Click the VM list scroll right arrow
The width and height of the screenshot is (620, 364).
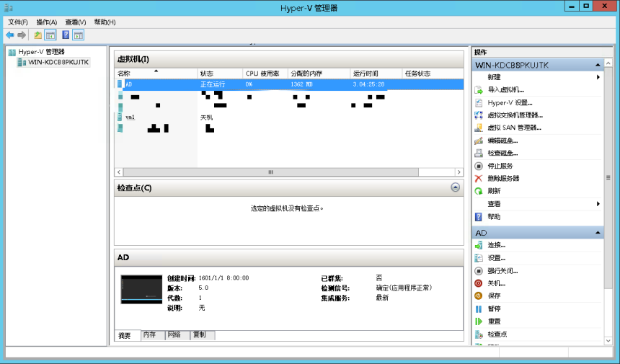tap(459, 172)
